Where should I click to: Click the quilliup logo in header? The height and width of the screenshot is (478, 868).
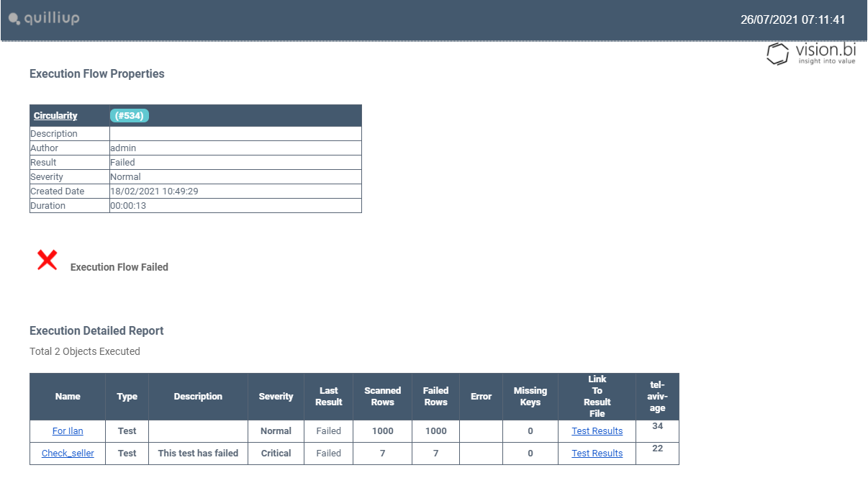click(x=44, y=19)
